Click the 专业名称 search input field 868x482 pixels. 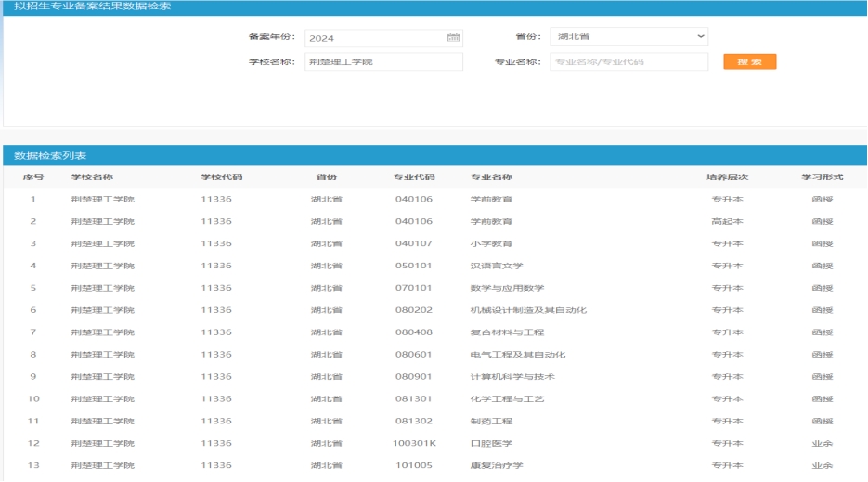pos(628,62)
